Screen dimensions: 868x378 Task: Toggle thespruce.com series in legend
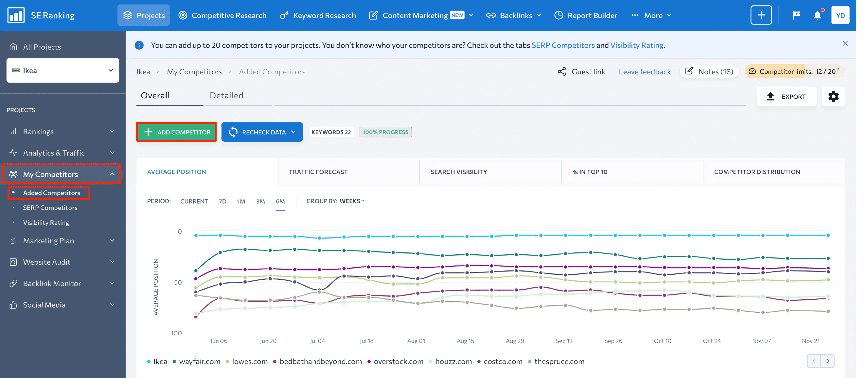pyautogui.click(x=556, y=361)
